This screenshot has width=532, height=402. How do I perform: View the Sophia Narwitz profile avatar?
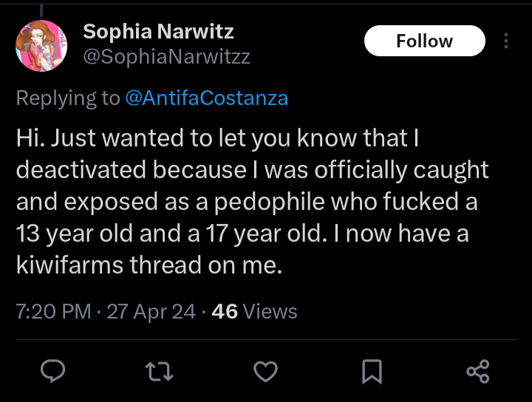pyautogui.click(x=41, y=46)
